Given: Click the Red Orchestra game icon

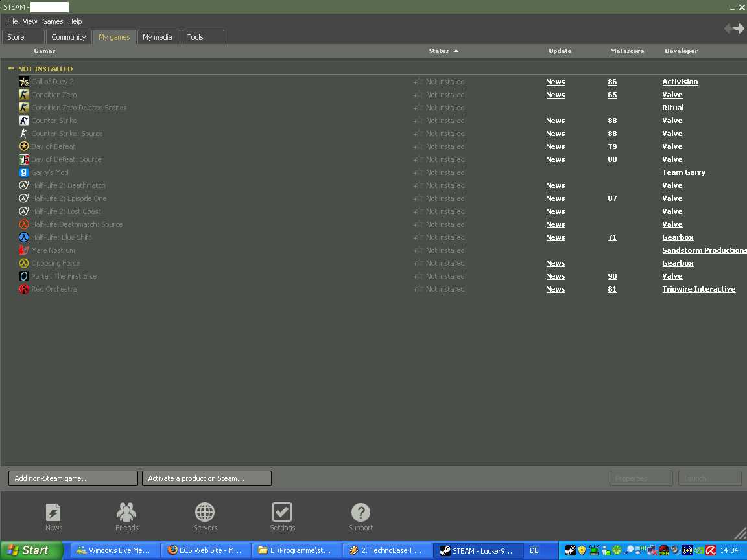Looking at the screenshot, I should point(24,289).
